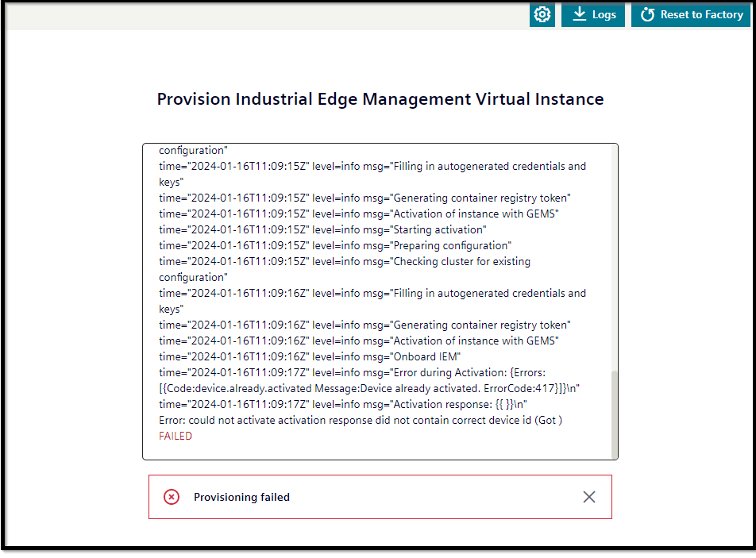This screenshot has width=756, height=558.
Task: Click the Device already activated error code line
Action: (368, 388)
